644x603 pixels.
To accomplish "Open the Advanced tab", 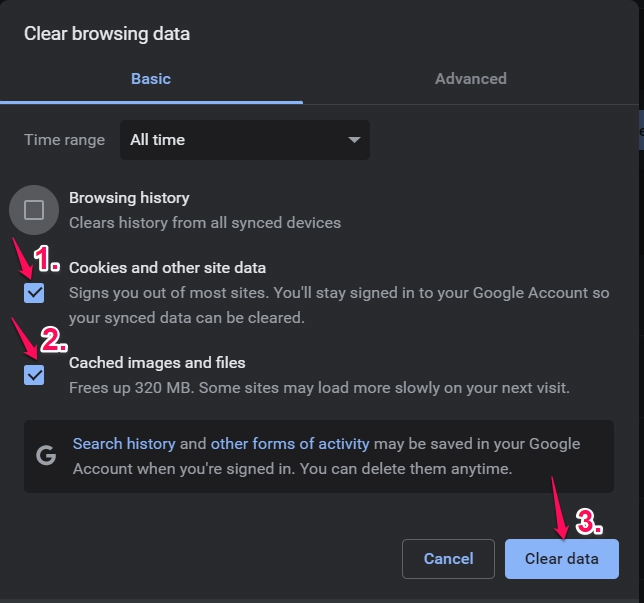I will 470,79.
